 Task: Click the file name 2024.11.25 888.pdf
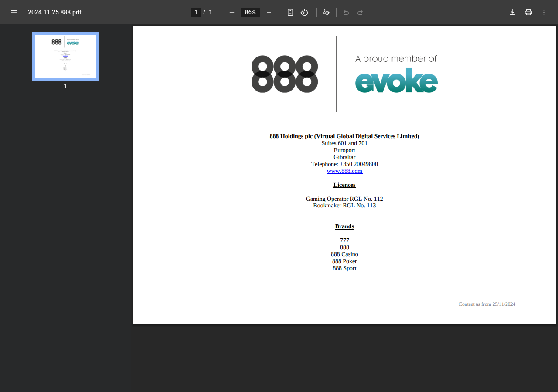click(54, 12)
